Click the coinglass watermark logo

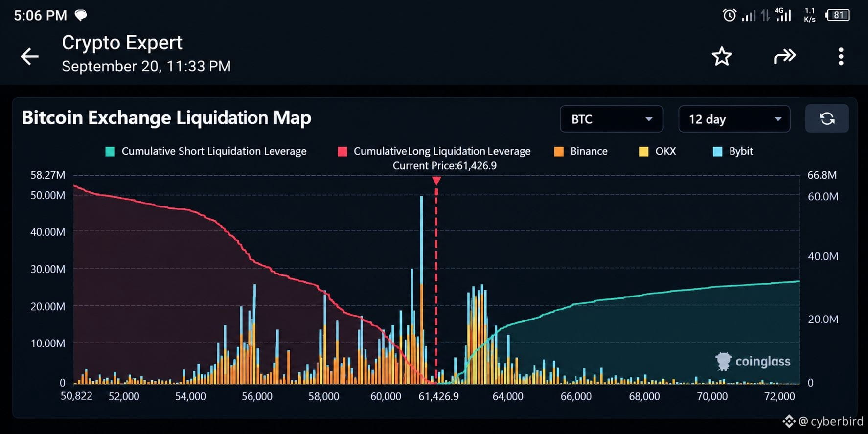tap(753, 362)
